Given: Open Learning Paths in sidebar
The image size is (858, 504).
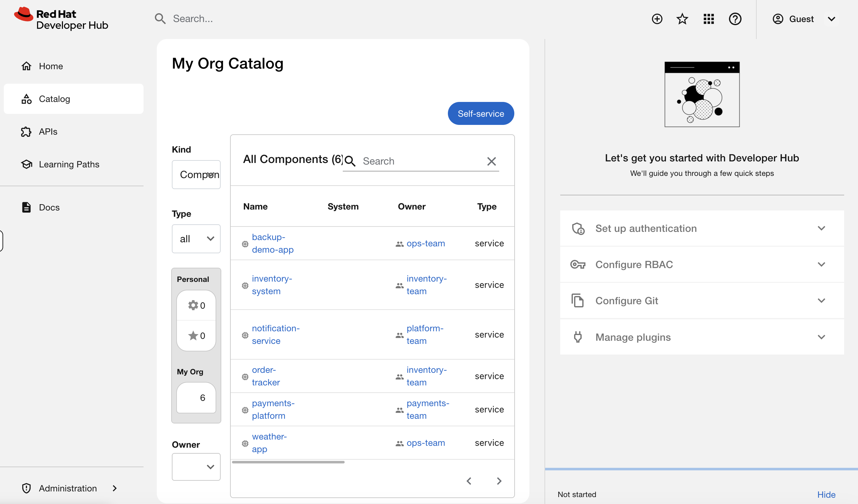Looking at the screenshot, I should [x=74, y=164].
